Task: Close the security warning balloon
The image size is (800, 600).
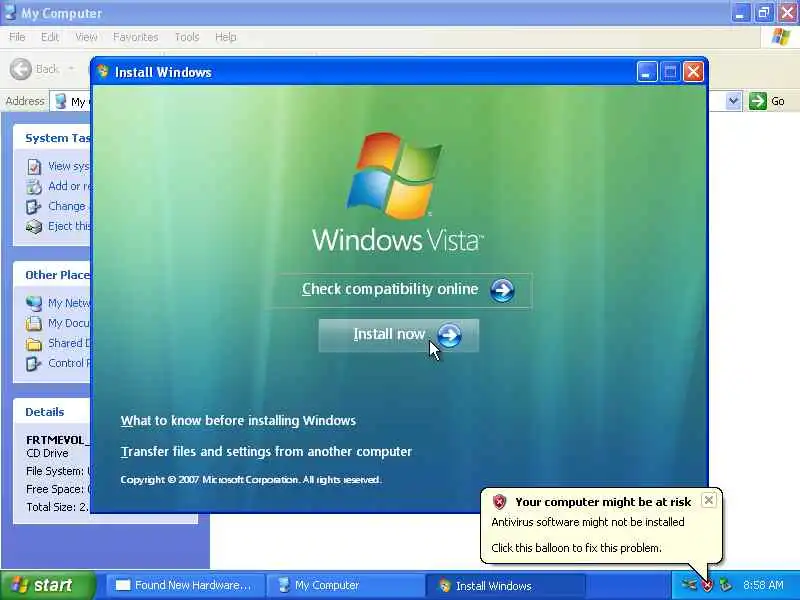Action: click(x=709, y=501)
